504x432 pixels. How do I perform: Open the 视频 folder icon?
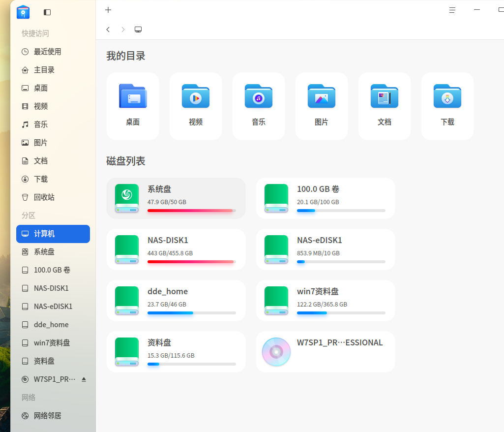coord(196,96)
